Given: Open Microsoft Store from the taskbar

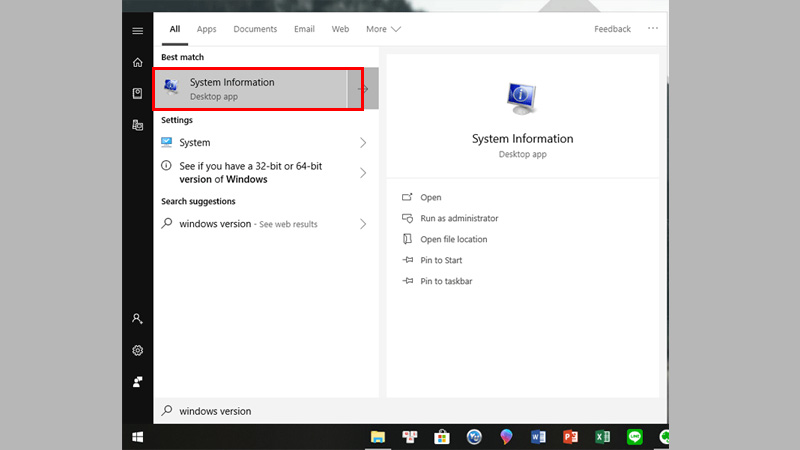Looking at the screenshot, I should click(442, 437).
